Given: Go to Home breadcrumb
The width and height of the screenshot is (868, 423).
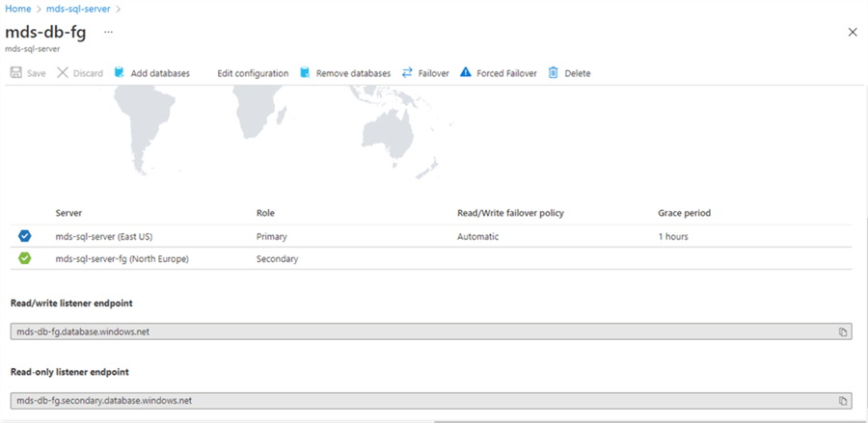Looking at the screenshot, I should 17,9.
